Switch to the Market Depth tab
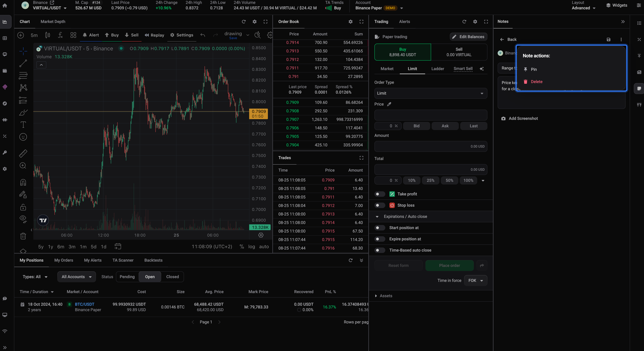Image resolution: width=644 pixels, height=351 pixels. 53,21
